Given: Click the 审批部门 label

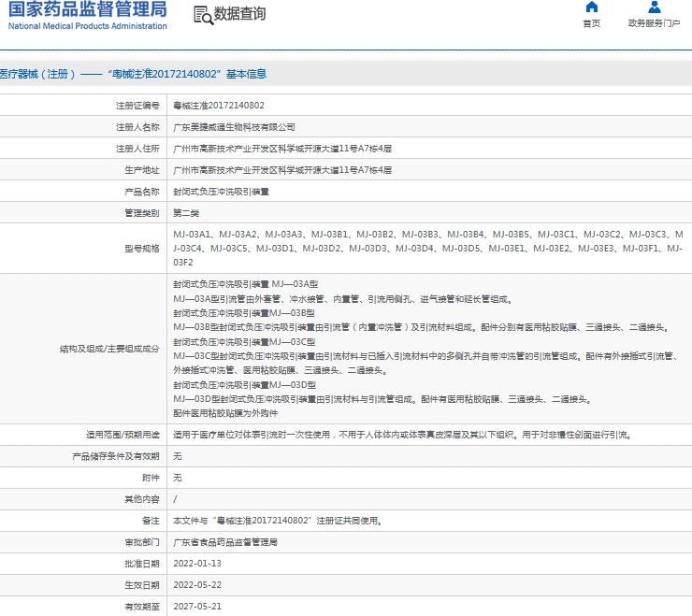Looking at the screenshot, I should 141,542.
